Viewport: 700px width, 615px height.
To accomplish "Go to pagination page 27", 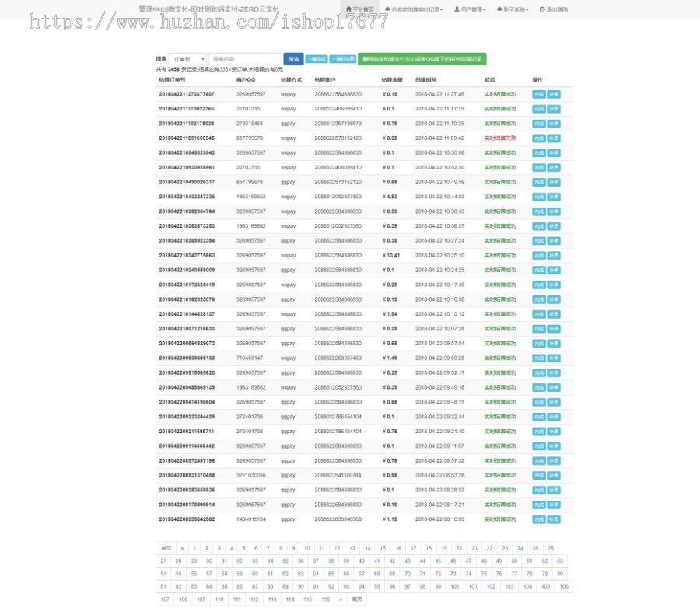I will coord(163,561).
